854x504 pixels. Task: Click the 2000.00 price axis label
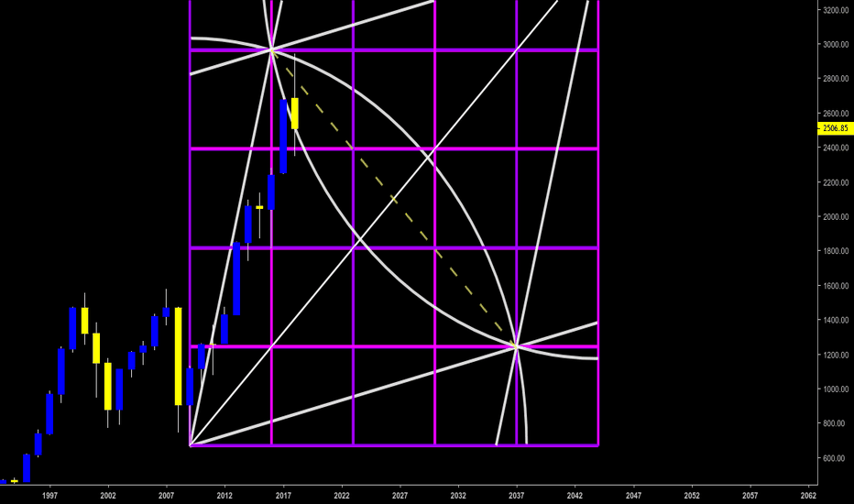click(x=836, y=217)
